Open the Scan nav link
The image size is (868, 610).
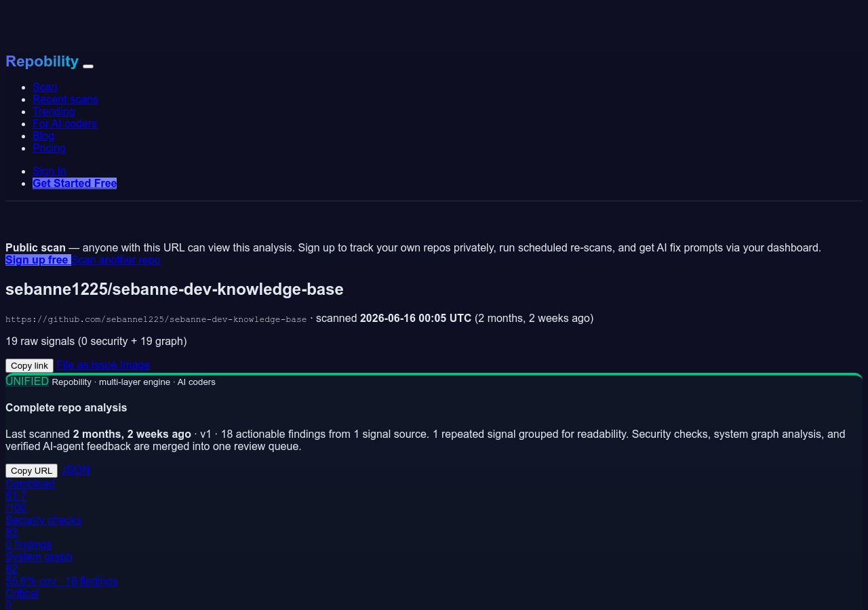pos(45,87)
